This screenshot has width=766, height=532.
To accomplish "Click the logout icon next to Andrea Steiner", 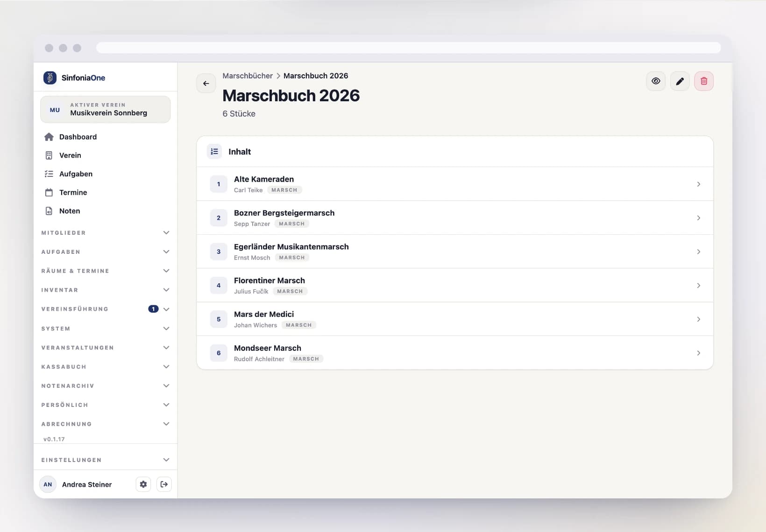I will [164, 484].
